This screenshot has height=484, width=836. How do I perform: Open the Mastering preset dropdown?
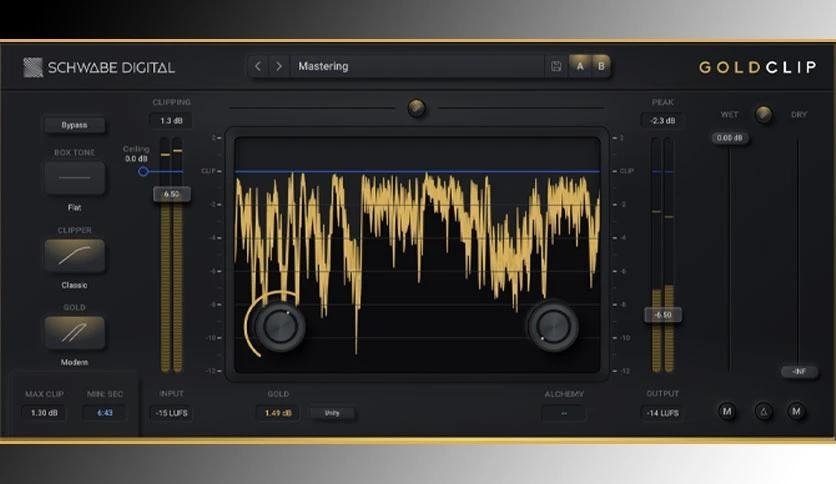(x=410, y=67)
